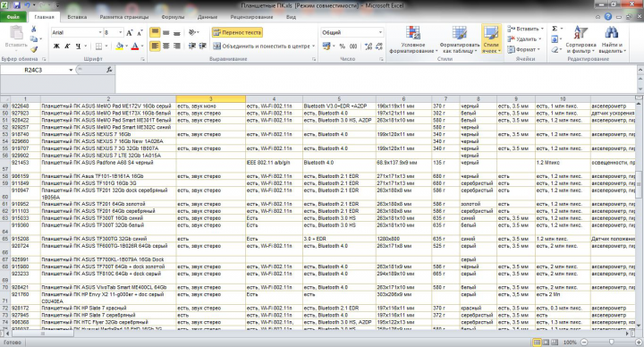
Task: Click the zoom slider handle
Action: pyautogui.click(x=612, y=342)
